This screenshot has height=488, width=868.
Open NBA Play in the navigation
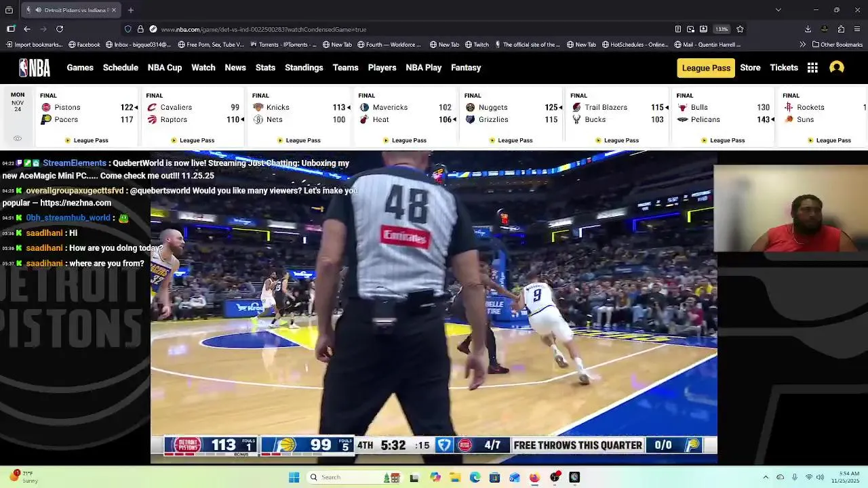pos(424,68)
